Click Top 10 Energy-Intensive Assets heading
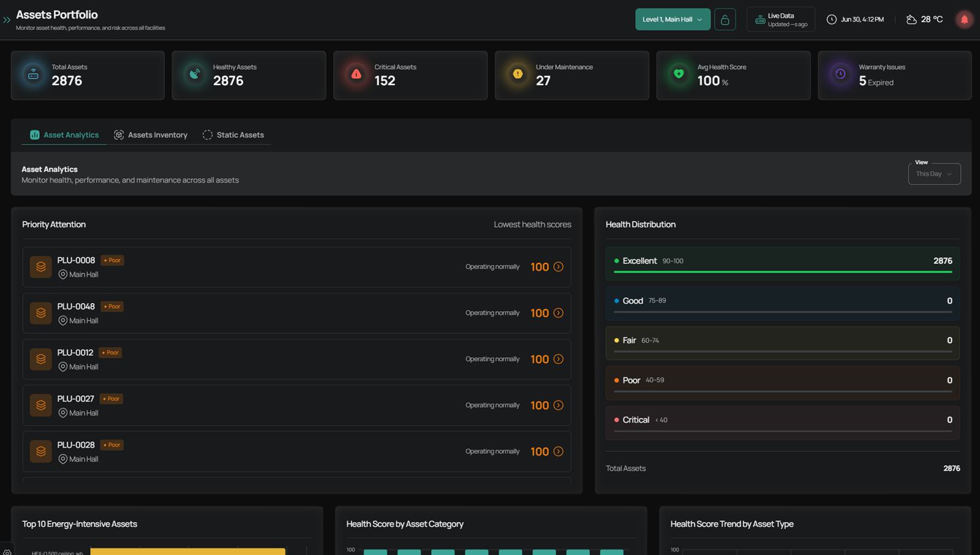Image resolution: width=980 pixels, height=555 pixels. click(x=80, y=524)
